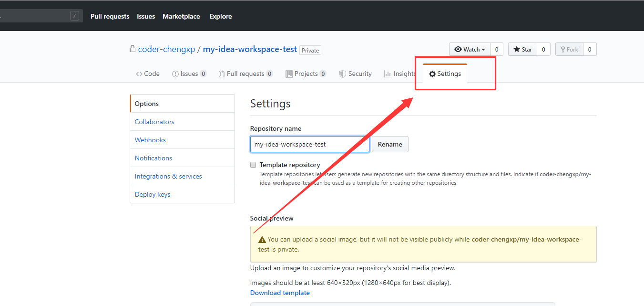644x306 pixels.
Task: Enable the Template repository checkbox
Action: tap(253, 165)
